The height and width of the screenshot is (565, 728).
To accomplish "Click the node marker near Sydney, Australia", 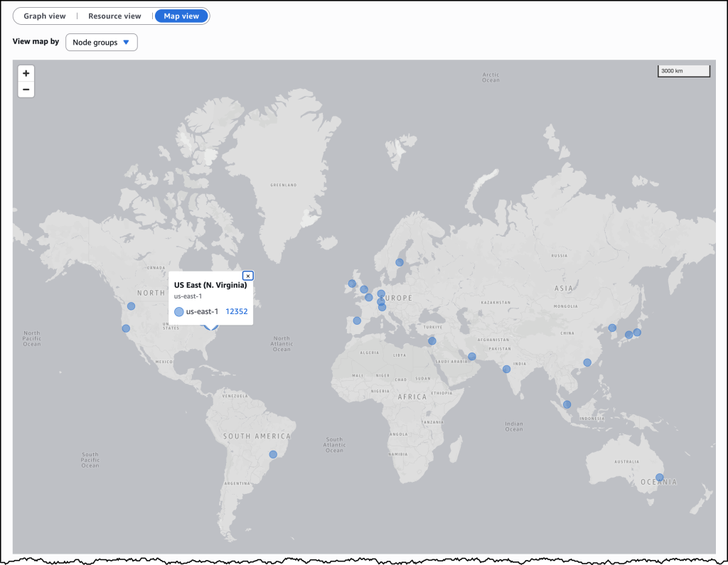I will point(659,478).
